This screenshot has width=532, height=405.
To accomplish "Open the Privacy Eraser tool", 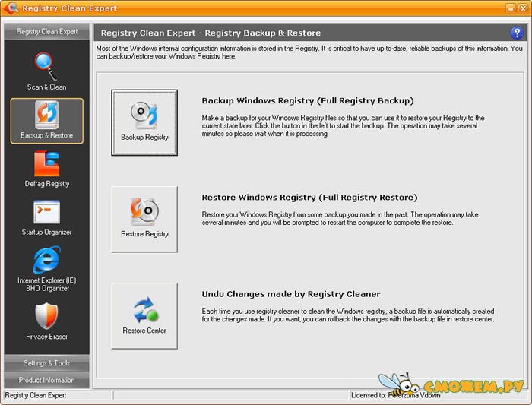I will point(47,321).
